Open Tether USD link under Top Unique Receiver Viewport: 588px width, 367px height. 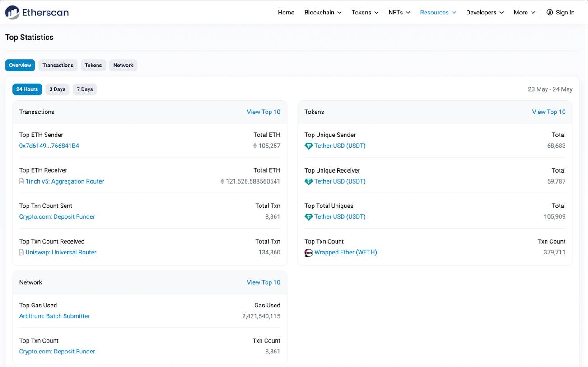tap(340, 181)
